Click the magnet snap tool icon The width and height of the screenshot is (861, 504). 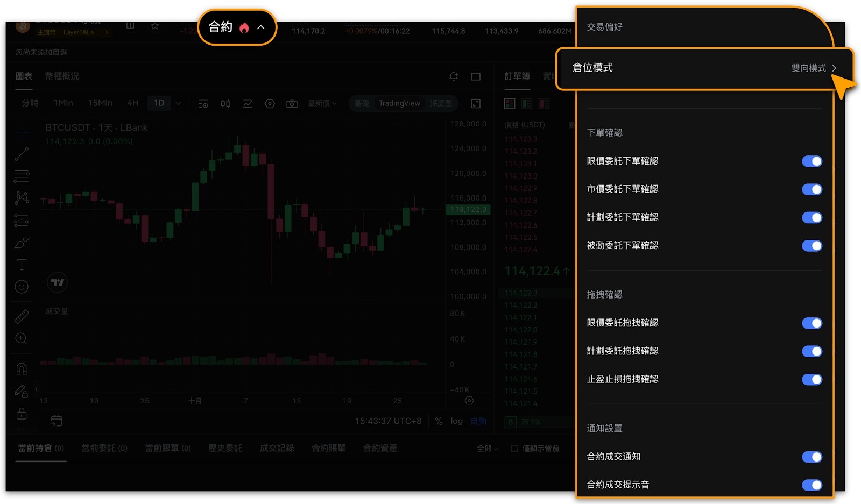tap(22, 368)
